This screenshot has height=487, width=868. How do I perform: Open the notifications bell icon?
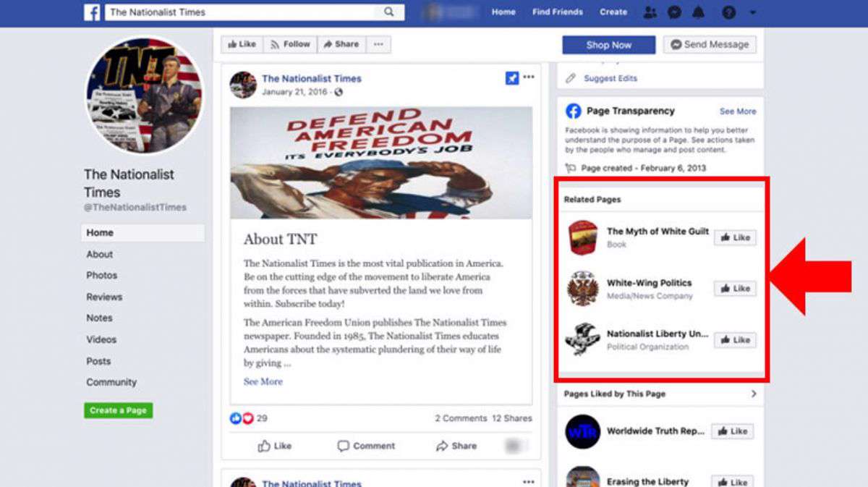[x=698, y=12]
